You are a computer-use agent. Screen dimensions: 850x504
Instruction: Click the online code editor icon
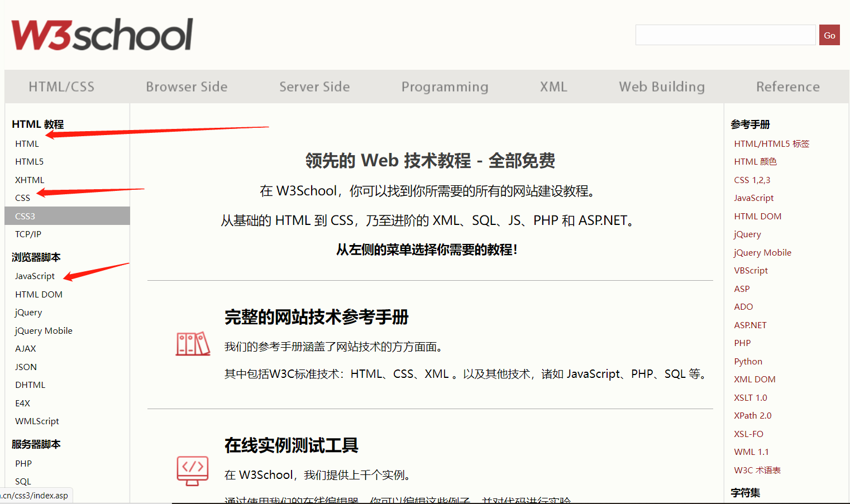(193, 471)
